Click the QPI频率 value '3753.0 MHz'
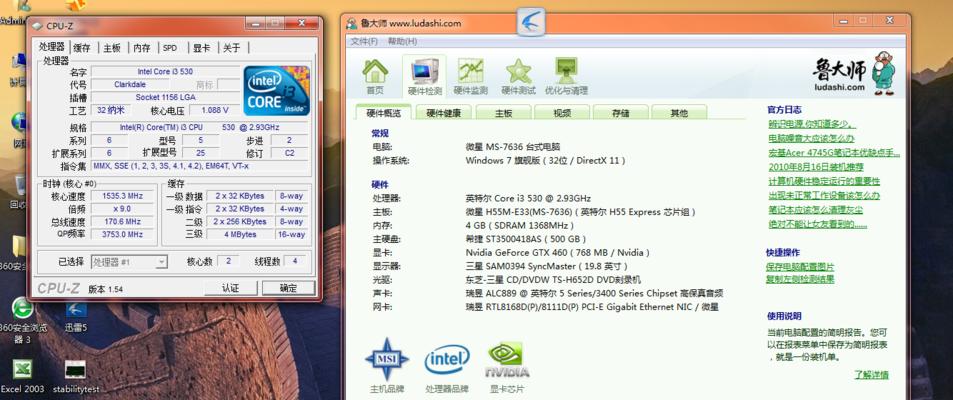This screenshot has width=953, height=400. (x=122, y=234)
